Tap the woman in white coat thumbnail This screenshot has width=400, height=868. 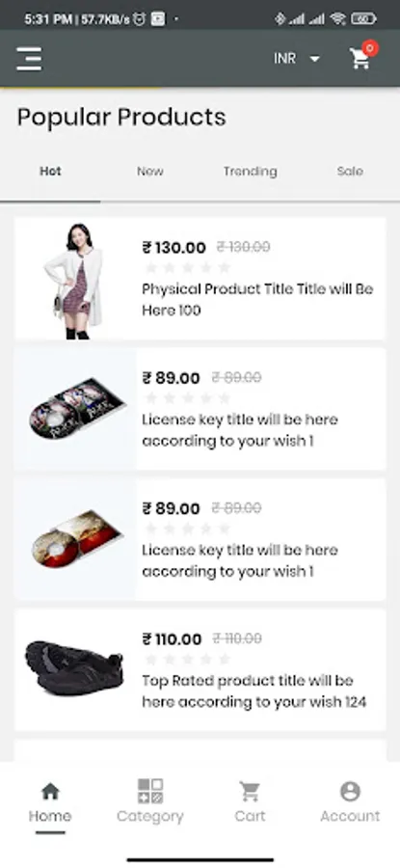click(x=74, y=281)
